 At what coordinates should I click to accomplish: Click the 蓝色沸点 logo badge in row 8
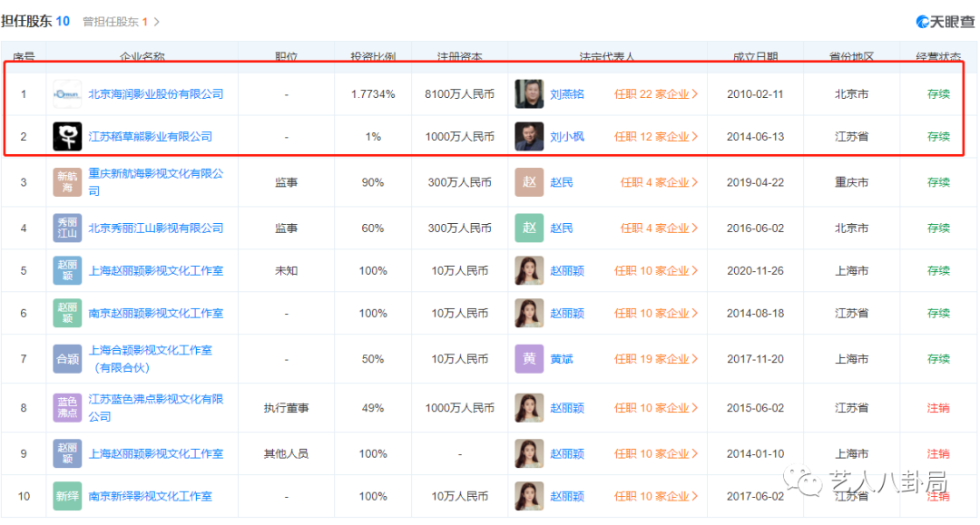pos(67,408)
